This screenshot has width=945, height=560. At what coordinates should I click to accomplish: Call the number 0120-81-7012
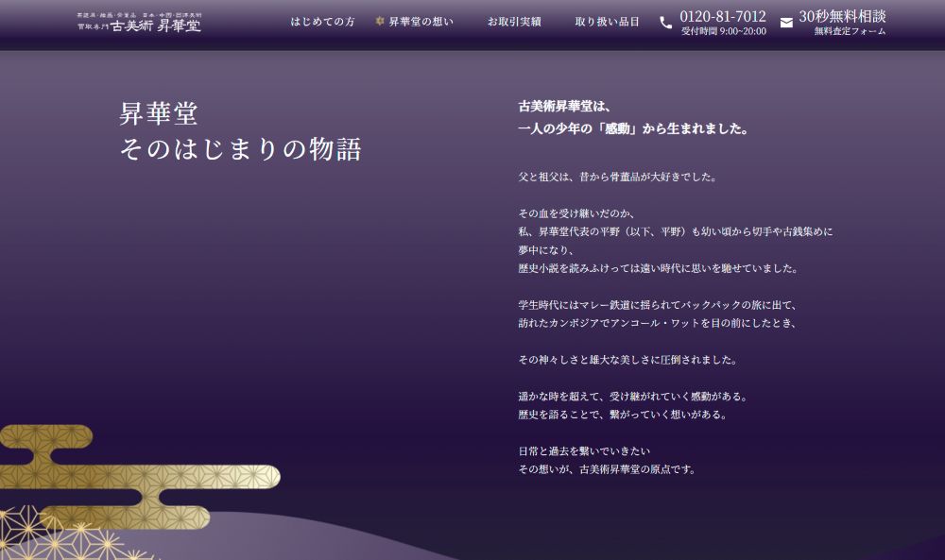[x=723, y=16]
